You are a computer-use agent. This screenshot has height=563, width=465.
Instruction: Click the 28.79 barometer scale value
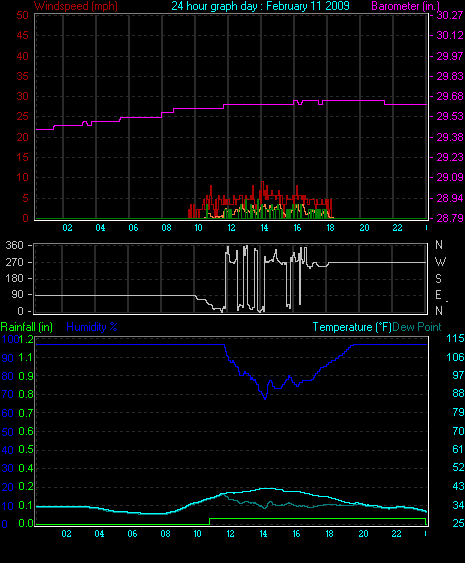point(450,218)
